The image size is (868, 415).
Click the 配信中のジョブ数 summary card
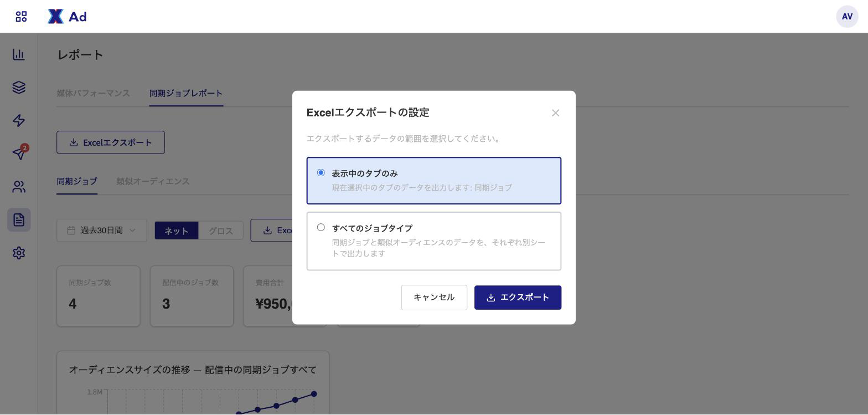point(192,296)
